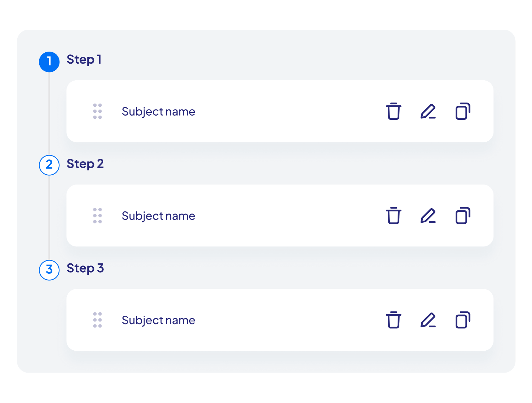This screenshot has height=403, width=532.
Task: Open pencil edit icon in Step 2 card
Action: click(x=428, y=216)
